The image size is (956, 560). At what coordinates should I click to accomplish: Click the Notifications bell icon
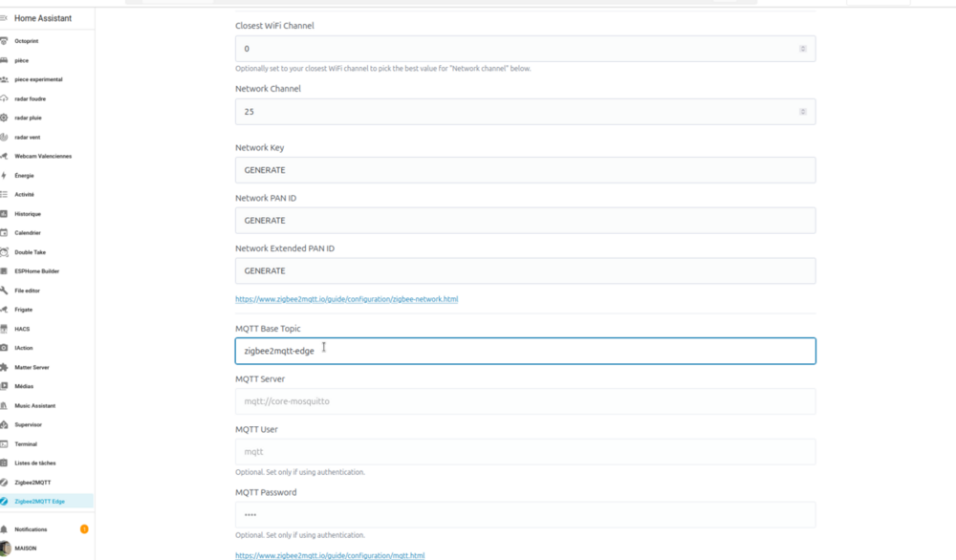point(4,529)
